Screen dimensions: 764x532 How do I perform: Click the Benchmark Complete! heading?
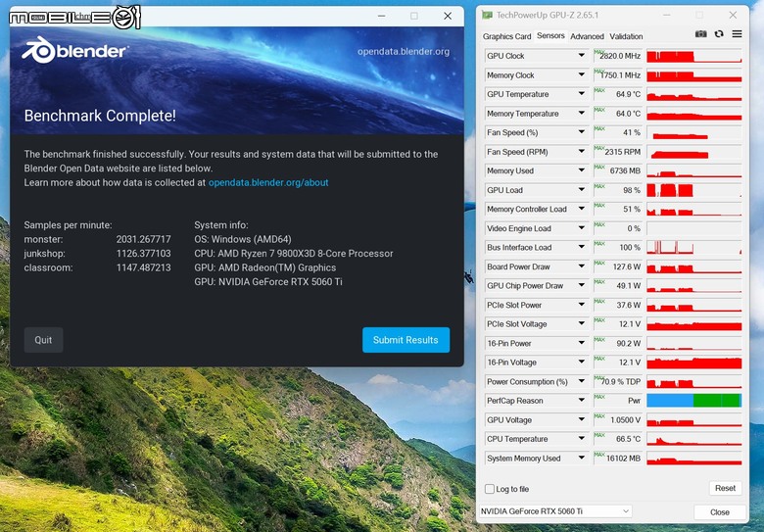pos(100,116)
